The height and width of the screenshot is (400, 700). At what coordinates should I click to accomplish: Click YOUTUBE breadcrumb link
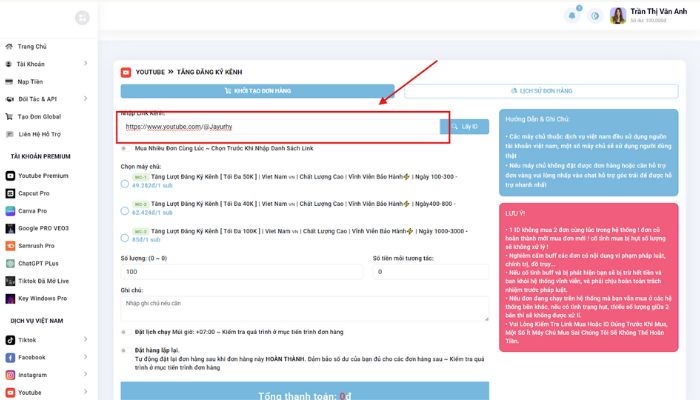point(150,72)
